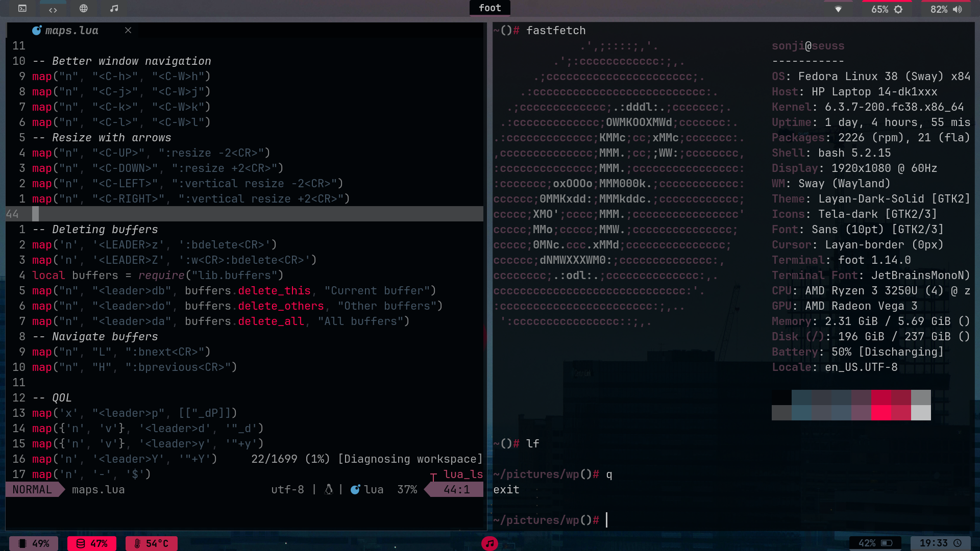
Task: Click the black swatch in top color row
Action: 781,397
